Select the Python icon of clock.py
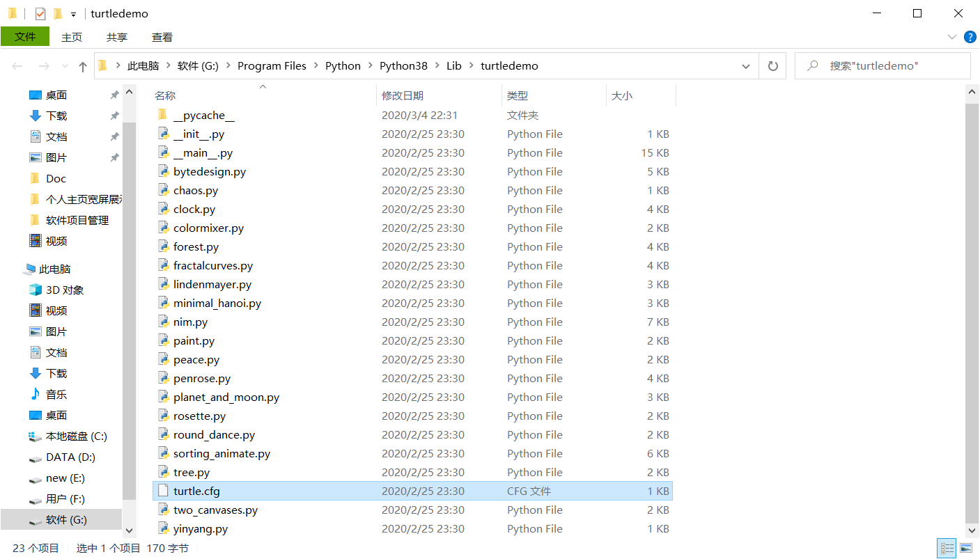The image size is (980, 559). point(163,209)
